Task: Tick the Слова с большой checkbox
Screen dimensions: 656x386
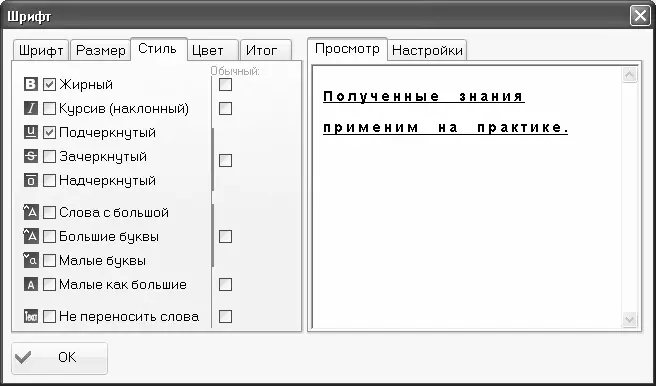Action: (49, 212)
